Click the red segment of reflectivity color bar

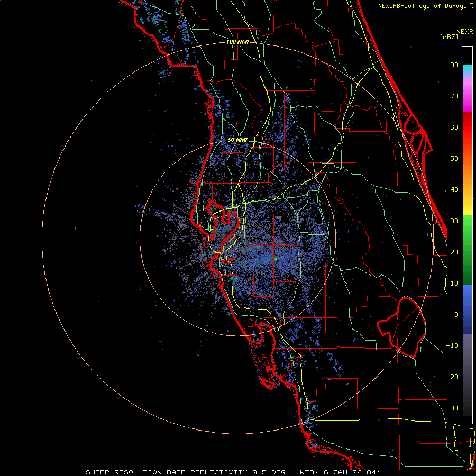point(467,127)
